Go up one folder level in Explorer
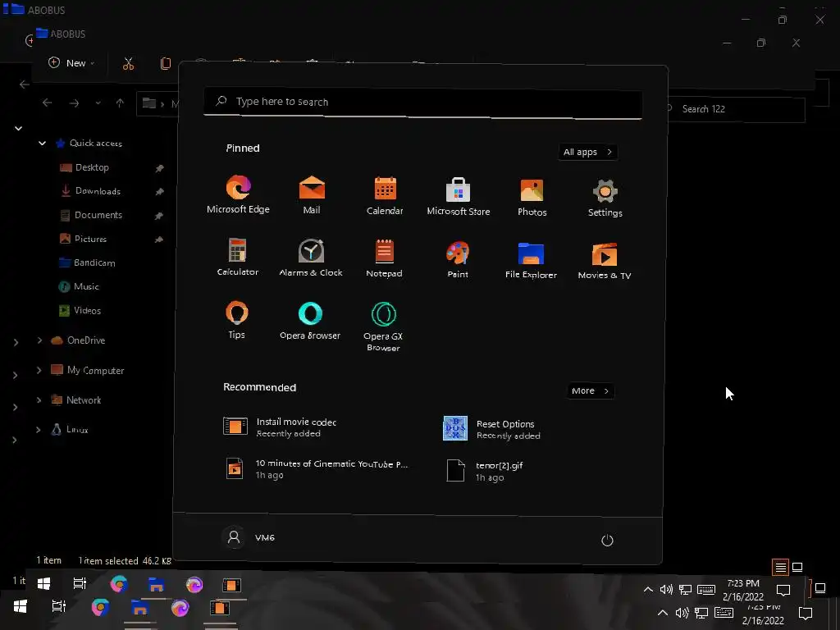Viewport: 840px width, 630px height. tap(120, 103)
